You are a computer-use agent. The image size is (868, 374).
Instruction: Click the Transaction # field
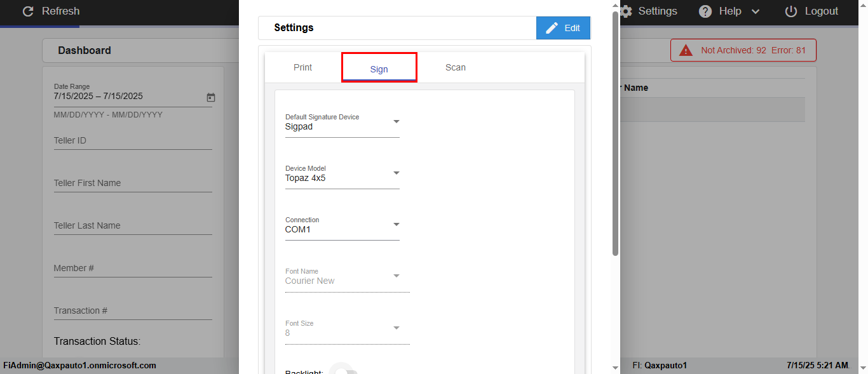point(133,311)
